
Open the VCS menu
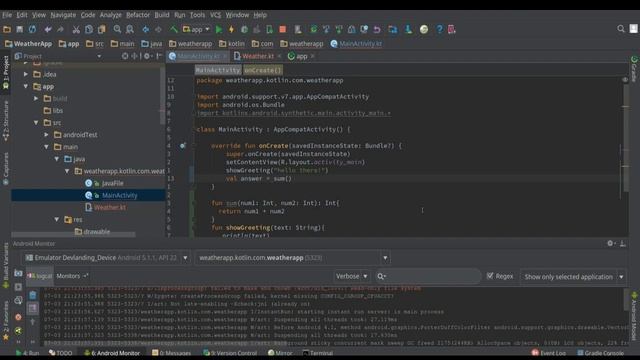click(216, 15)
